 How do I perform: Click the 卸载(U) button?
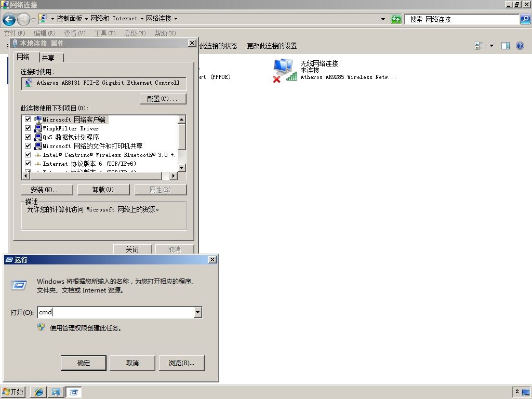[x=103, y=190]
